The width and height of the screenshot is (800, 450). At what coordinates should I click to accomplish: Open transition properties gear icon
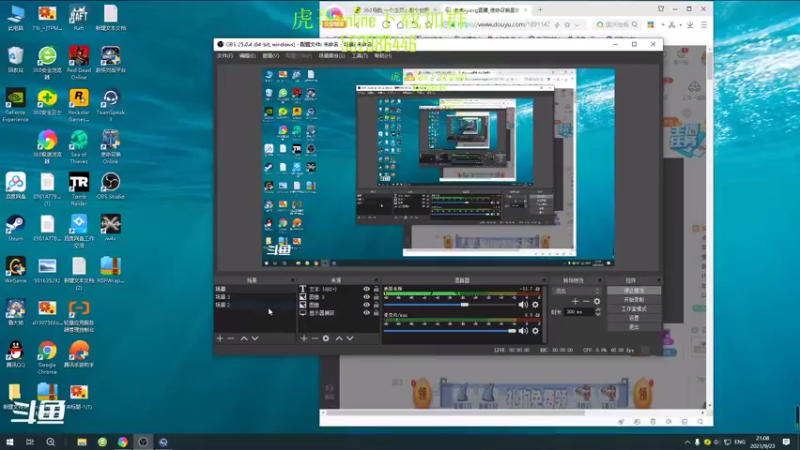tap(596, 302)
